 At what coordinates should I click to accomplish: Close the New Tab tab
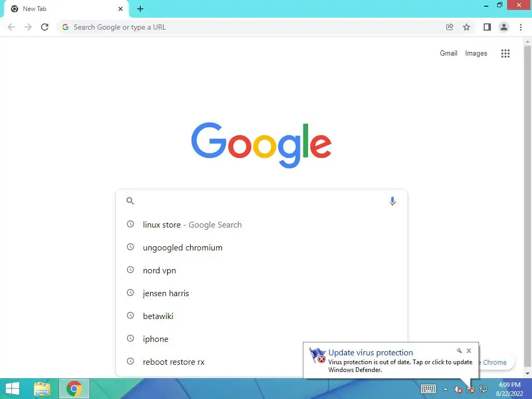tap(121, 9)
